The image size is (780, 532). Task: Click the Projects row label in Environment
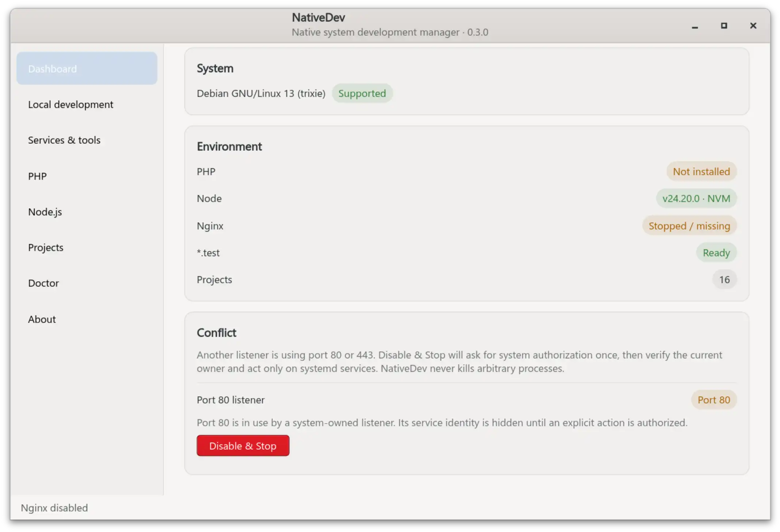tap(214, 280)
